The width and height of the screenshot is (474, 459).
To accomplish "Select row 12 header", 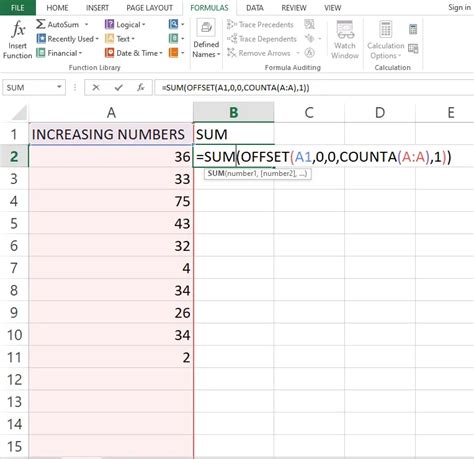I will (14, 379).
